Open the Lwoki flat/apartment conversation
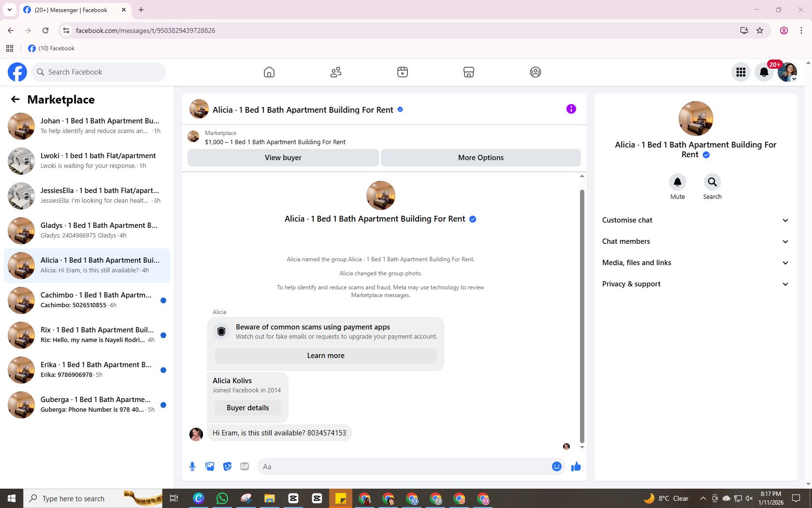 (87, 161)
